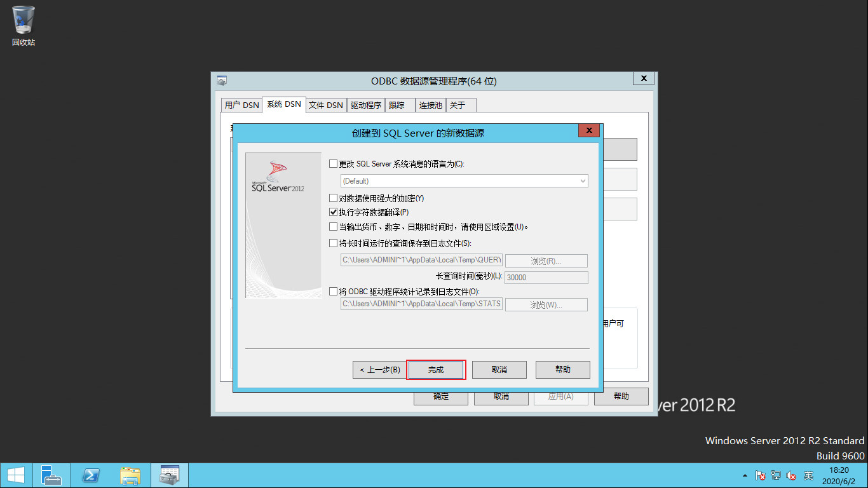868x488 pixels.
Task: Enable 将长时间运行的查询保存到日志文件 option
Action: (x=333, y=243)
